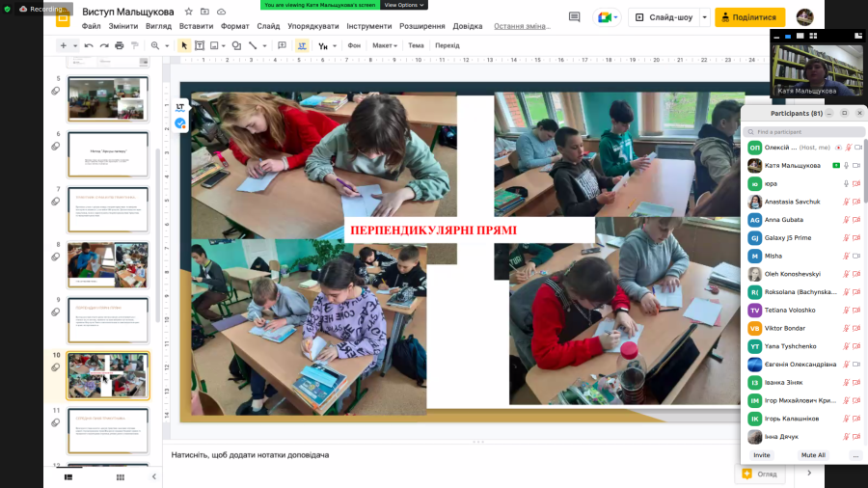
Task: Click the Paint format roller icon
Action: click(134, 46)
